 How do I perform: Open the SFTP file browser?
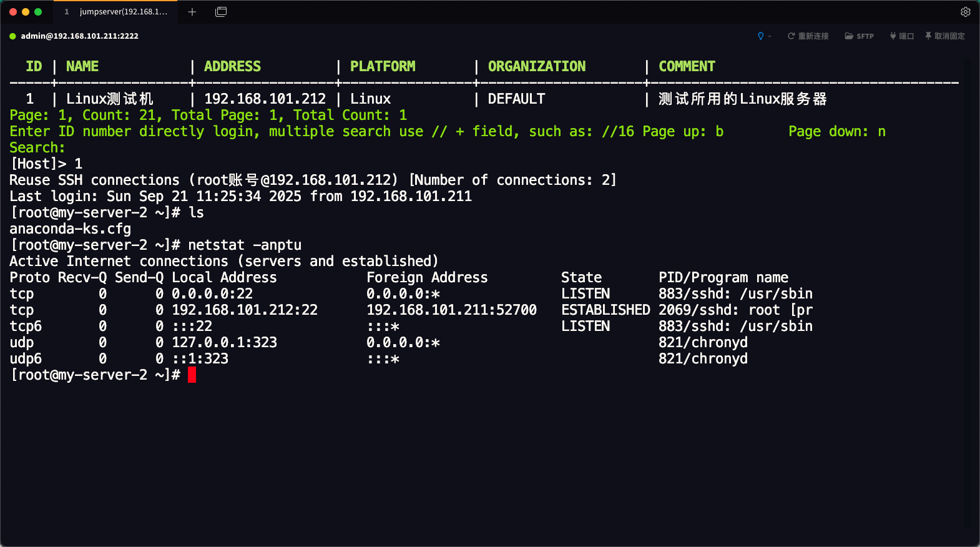point(860,36)
